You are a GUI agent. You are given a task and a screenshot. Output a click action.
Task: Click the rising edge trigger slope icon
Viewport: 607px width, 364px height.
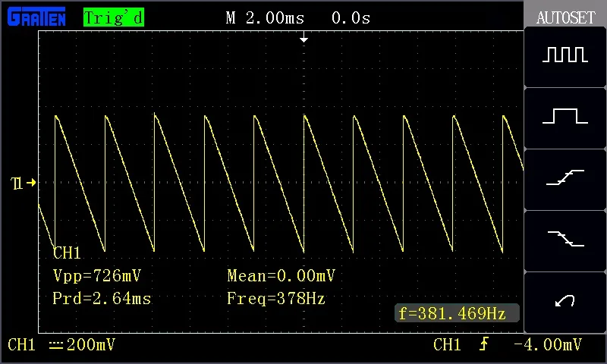coord(484,344)
